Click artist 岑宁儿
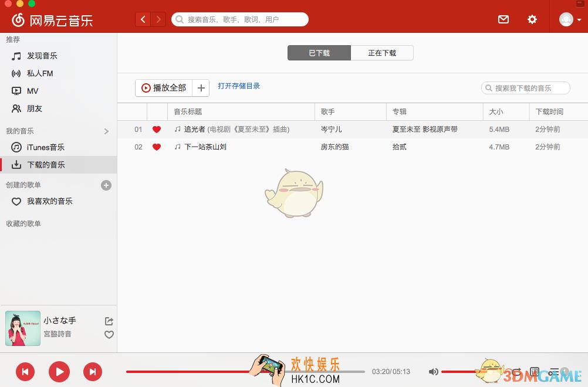Screen dimensions: 588x387 tap(331, 129)
